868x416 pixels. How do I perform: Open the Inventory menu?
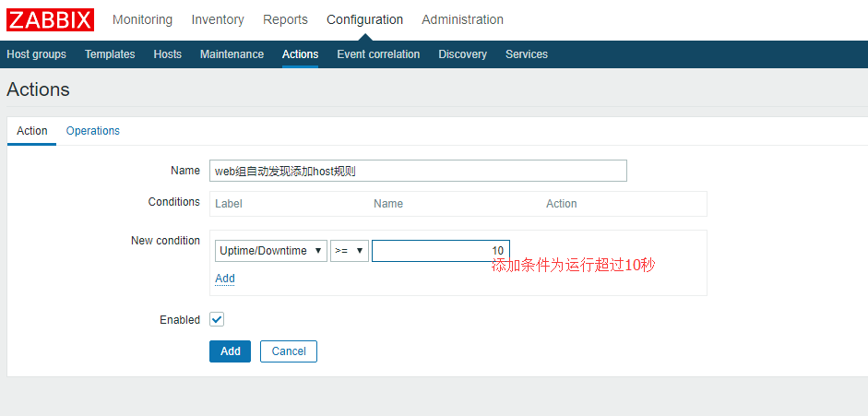(x=218, y=19)
